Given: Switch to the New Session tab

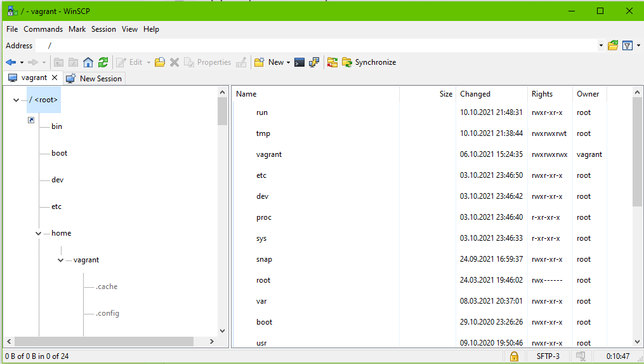Looking at the screenshot, I should [95, 78].
